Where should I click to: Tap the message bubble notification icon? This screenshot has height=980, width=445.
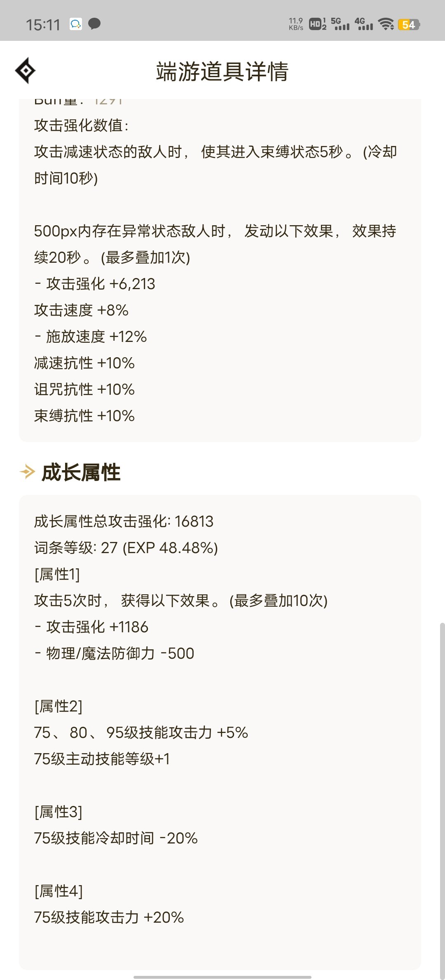95,24
